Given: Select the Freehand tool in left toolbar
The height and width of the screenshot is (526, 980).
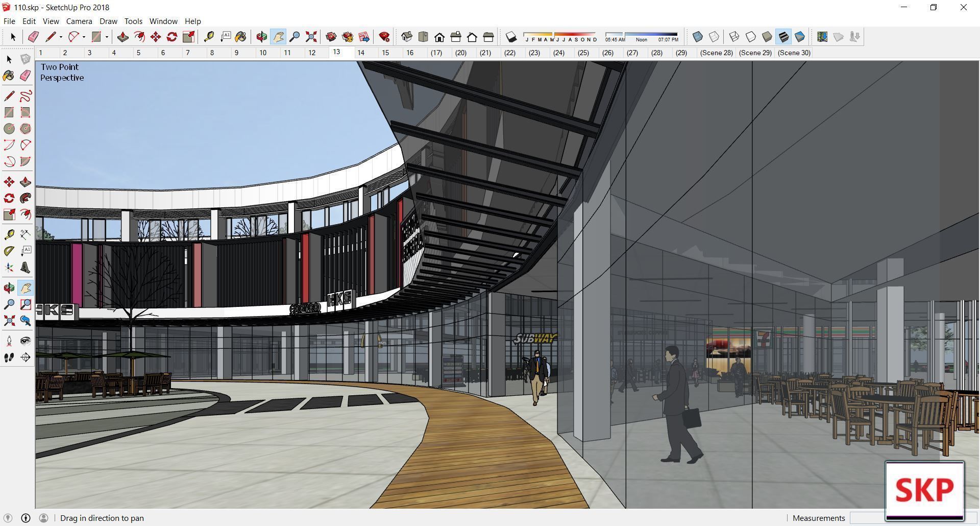Looking at the screenshot, I should tap(26, 96).
